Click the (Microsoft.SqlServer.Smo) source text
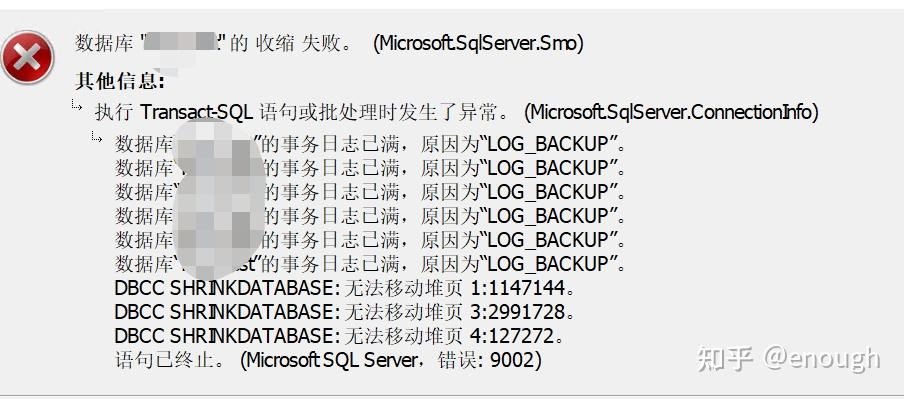Image resolution: width=904 pixels, height=399 pixels. tap(478, 44)
